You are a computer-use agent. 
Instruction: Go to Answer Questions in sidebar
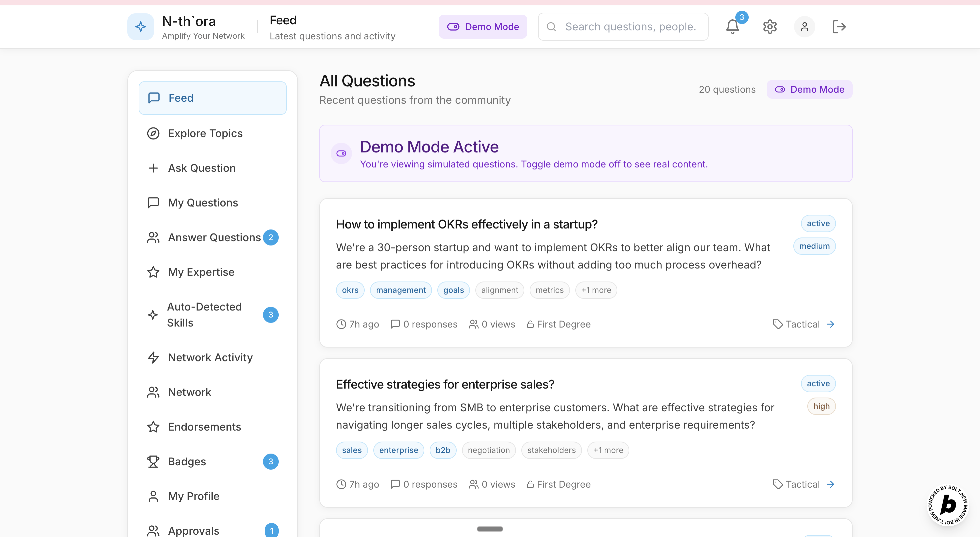[214, 237]
